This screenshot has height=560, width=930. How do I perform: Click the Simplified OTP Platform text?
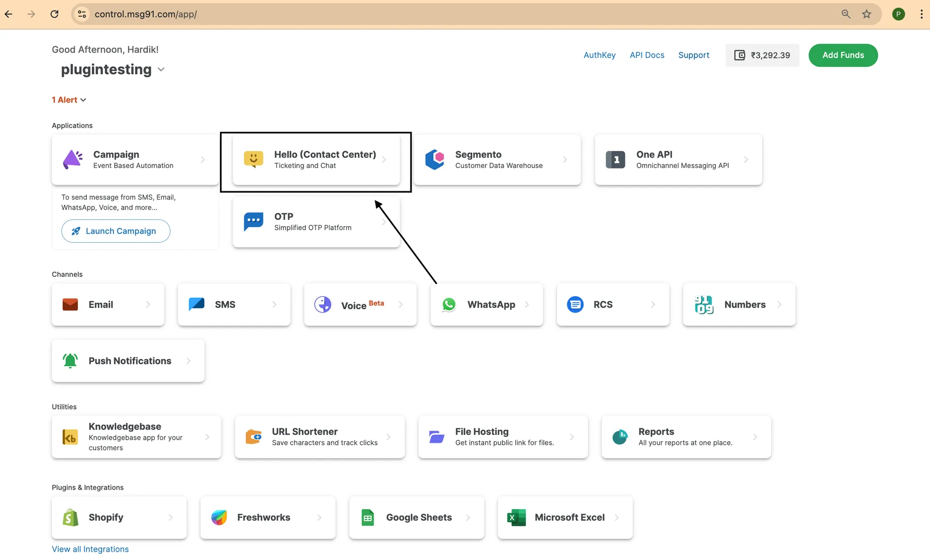(313, 228)
